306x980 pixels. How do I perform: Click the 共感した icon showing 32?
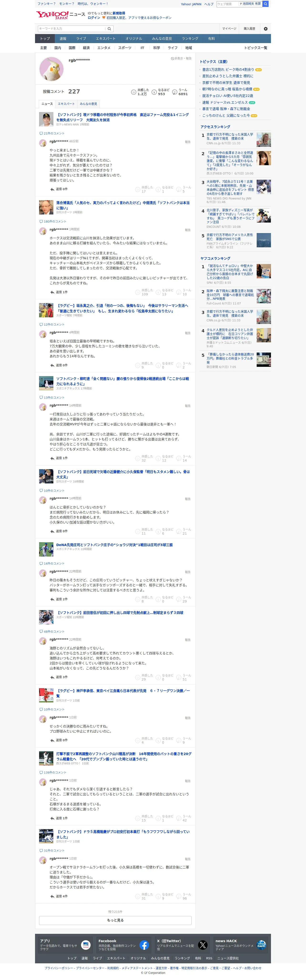[138, 458]
